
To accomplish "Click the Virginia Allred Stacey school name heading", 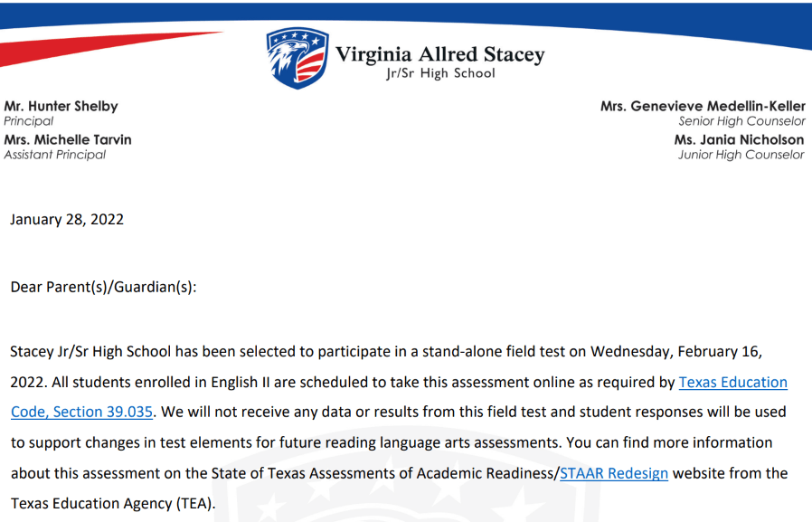I will (439, 54).
